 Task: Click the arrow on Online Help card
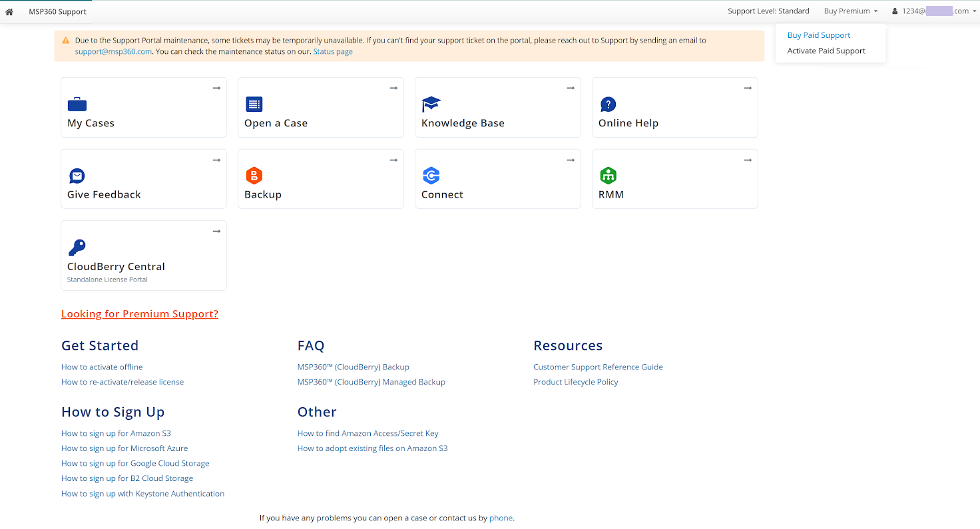748,88
